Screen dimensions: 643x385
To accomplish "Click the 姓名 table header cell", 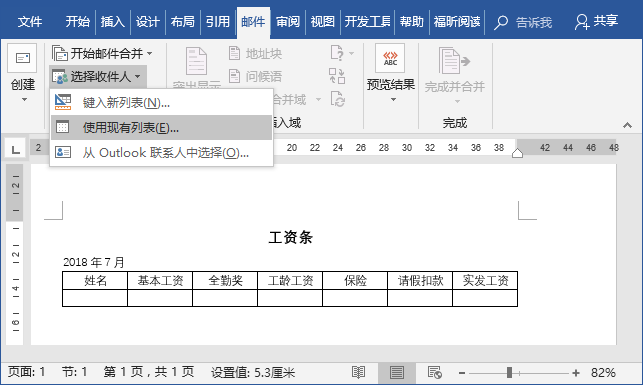I will (x=95, y=280).
